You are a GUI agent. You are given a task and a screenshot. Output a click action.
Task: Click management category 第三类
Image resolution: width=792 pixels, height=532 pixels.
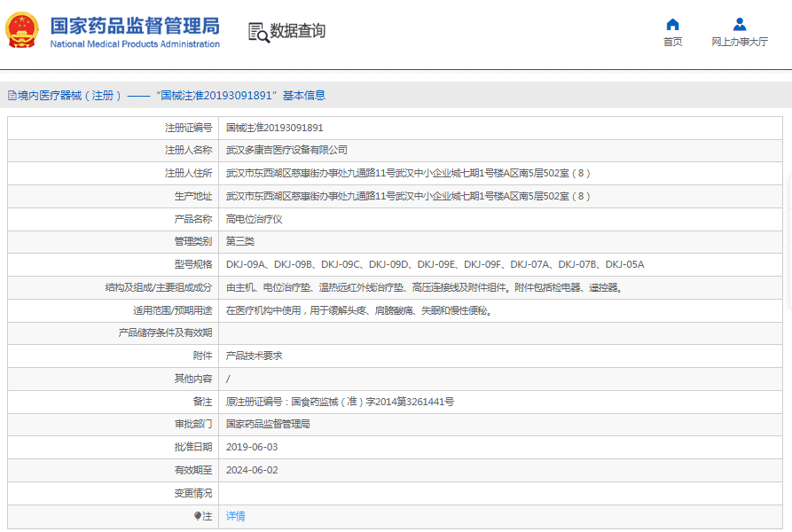point(240,241)
